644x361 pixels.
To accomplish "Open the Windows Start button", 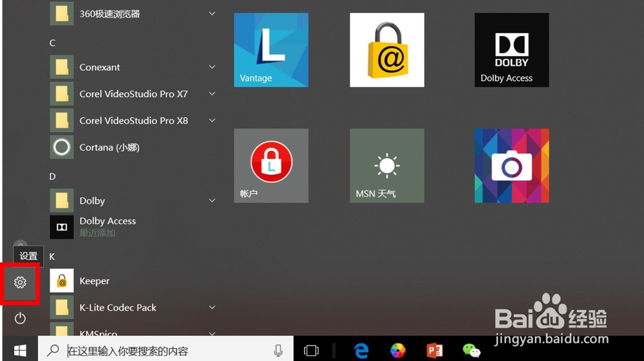I will (x=20, y=350).
